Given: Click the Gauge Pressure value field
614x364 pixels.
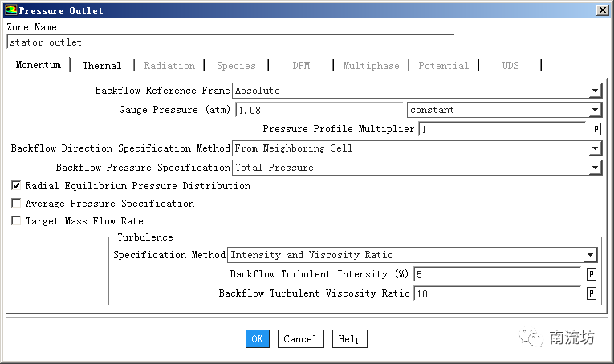Looking at the screenshot, I should click(318, 110).
